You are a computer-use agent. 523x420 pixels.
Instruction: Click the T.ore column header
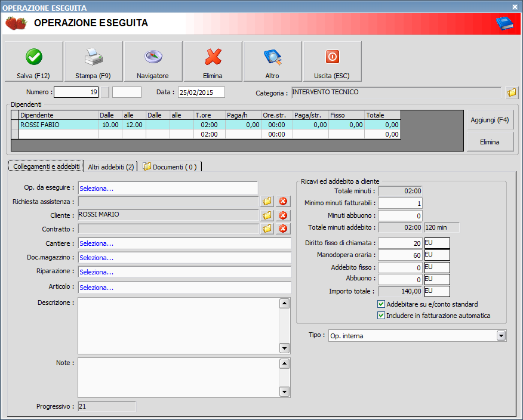(210, 115)
